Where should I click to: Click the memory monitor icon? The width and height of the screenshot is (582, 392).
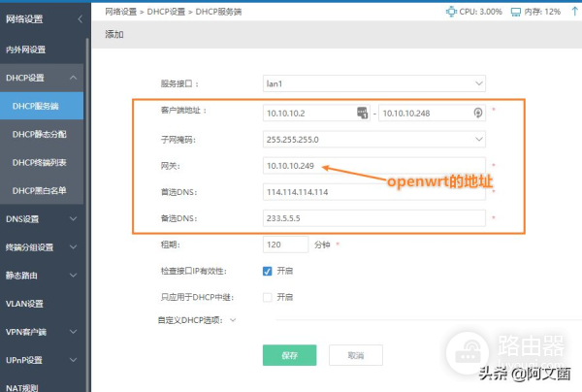(516, 12)
